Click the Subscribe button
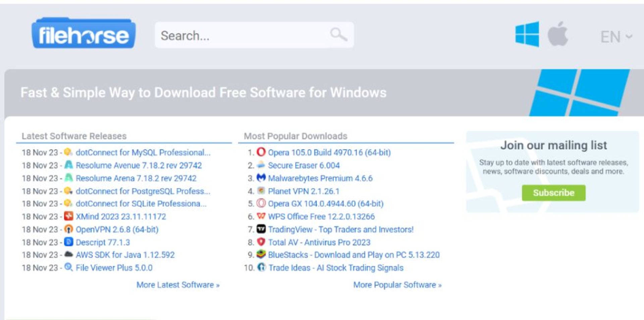The image size is (644, 320). [x=553, y=192]
